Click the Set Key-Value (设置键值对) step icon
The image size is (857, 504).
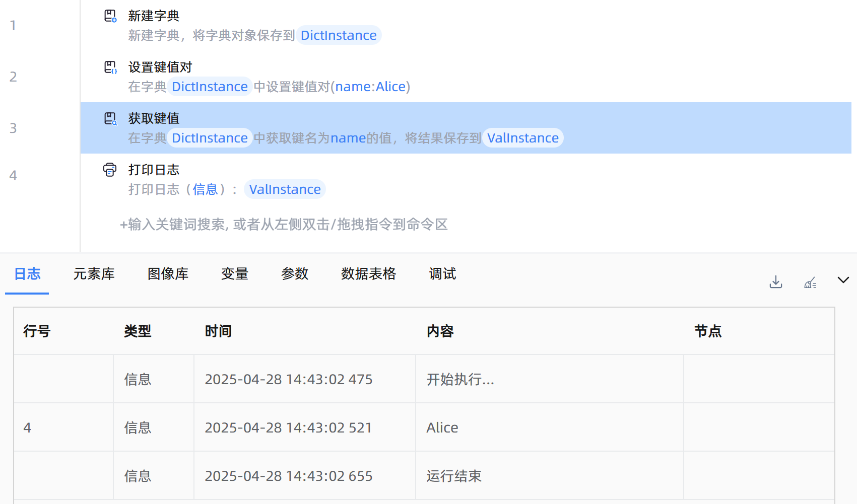(x=110, y=67)
